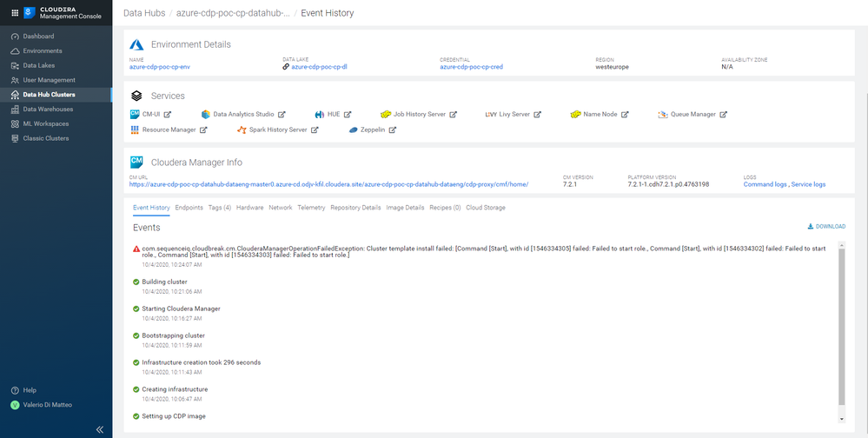The width and height of the screenshot is (868, 438).
Task: Switch to the Cloud Storage tab
Action: click(486, 209)
